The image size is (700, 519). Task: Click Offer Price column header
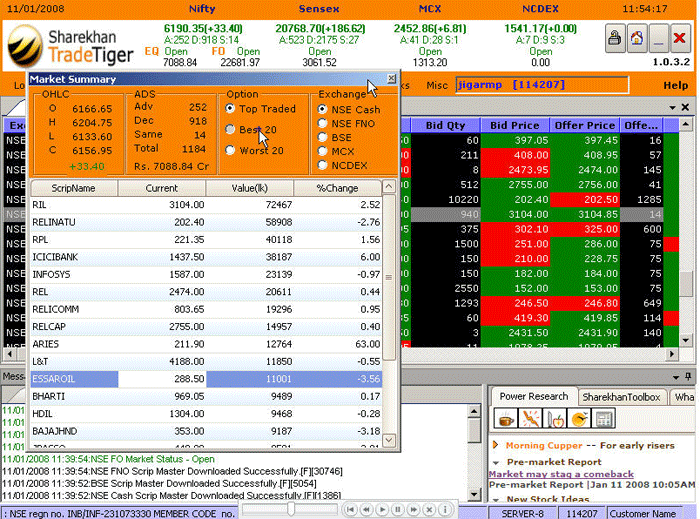pyautogui.click(x=584, y=125)
